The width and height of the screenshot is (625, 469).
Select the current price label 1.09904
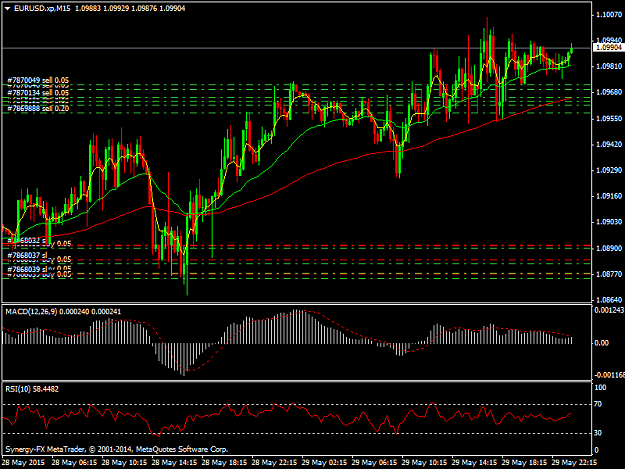point(609,47)
